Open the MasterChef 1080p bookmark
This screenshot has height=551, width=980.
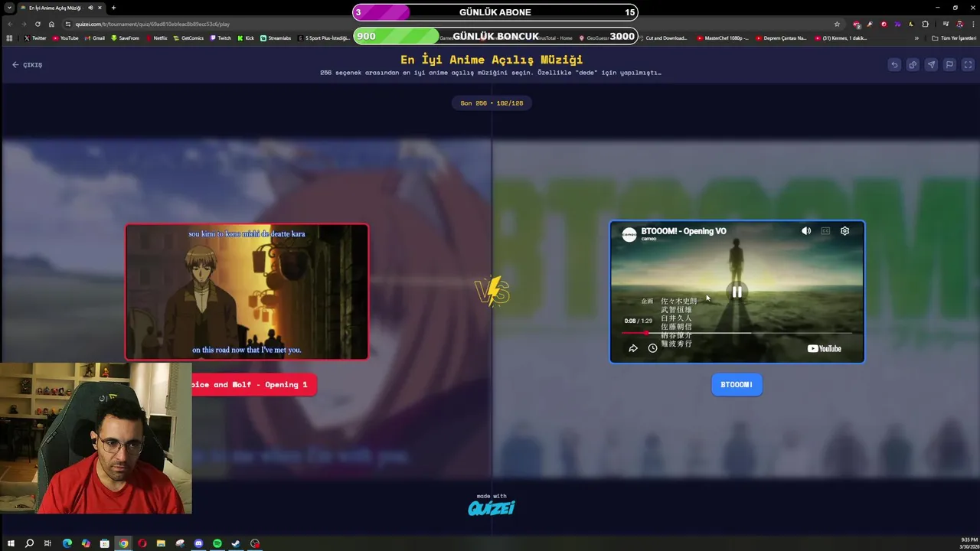point(724,38)
